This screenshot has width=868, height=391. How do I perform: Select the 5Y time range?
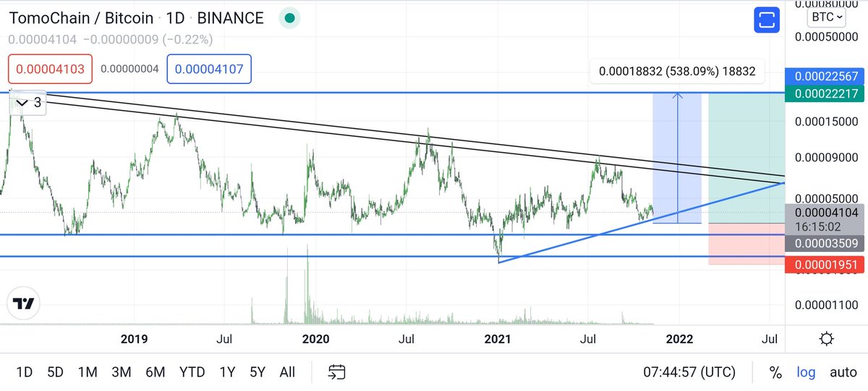click(258, 372)
